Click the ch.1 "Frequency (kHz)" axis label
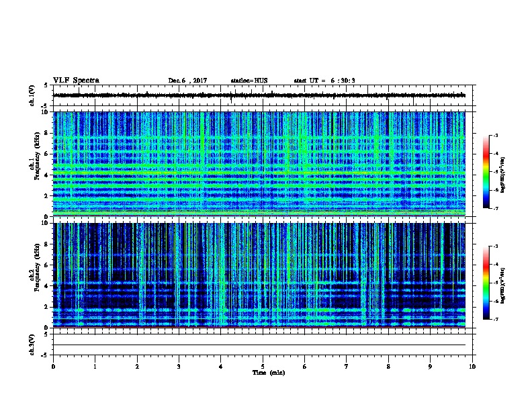532x411 pixels. coord(37,156)
